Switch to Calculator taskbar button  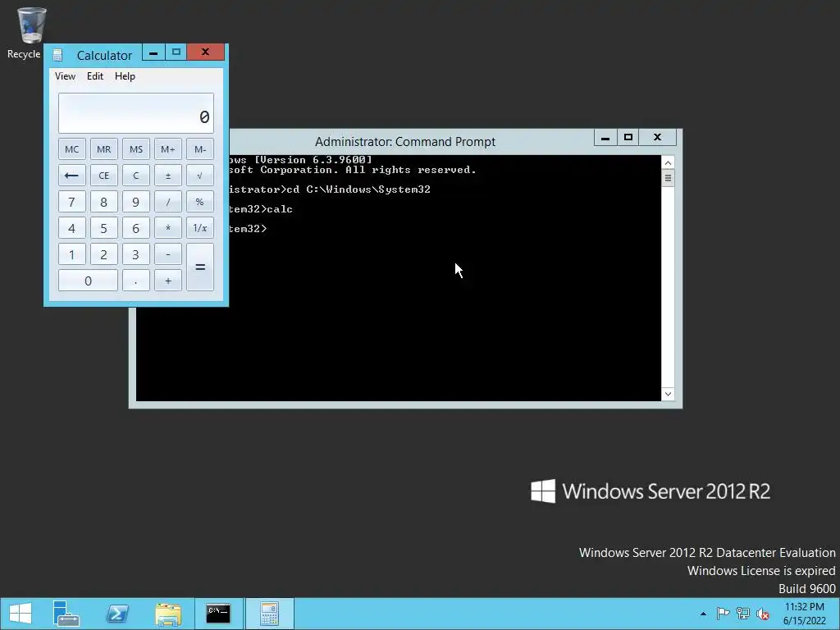[x=269, y=614]
